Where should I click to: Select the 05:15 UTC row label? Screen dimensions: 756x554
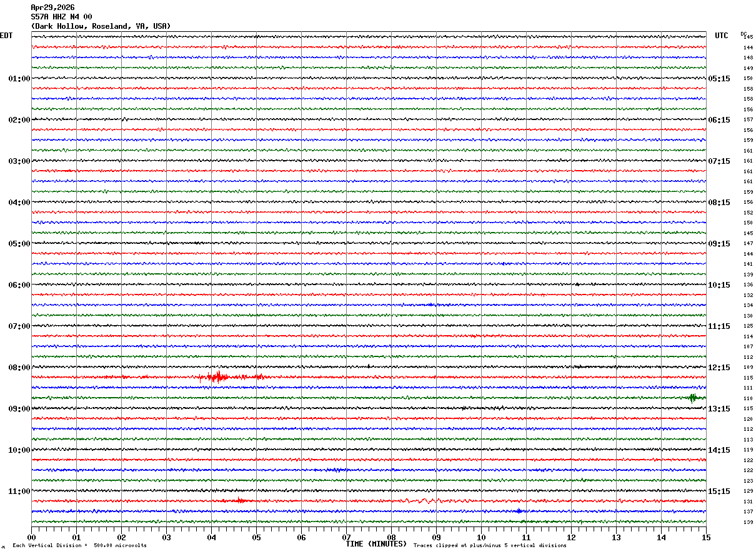(719, 79)
